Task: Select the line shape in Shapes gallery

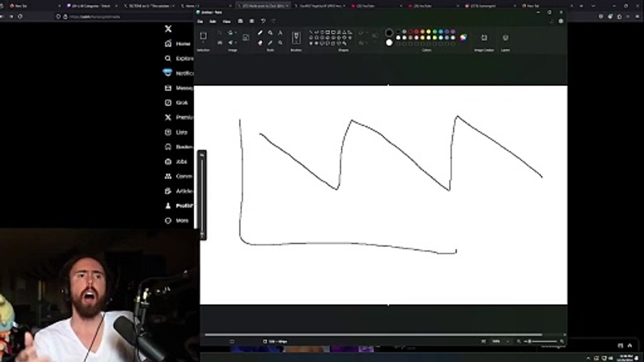Action: (311, 32)
